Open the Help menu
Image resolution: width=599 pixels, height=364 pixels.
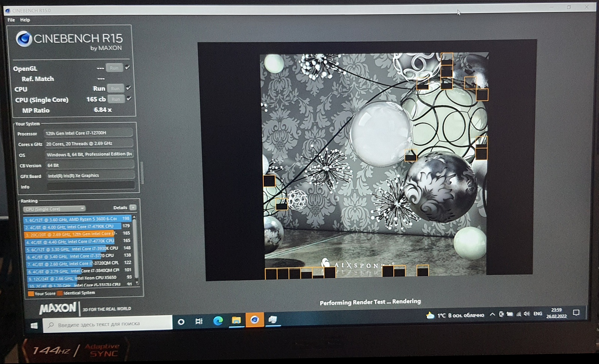click(25, 20)
